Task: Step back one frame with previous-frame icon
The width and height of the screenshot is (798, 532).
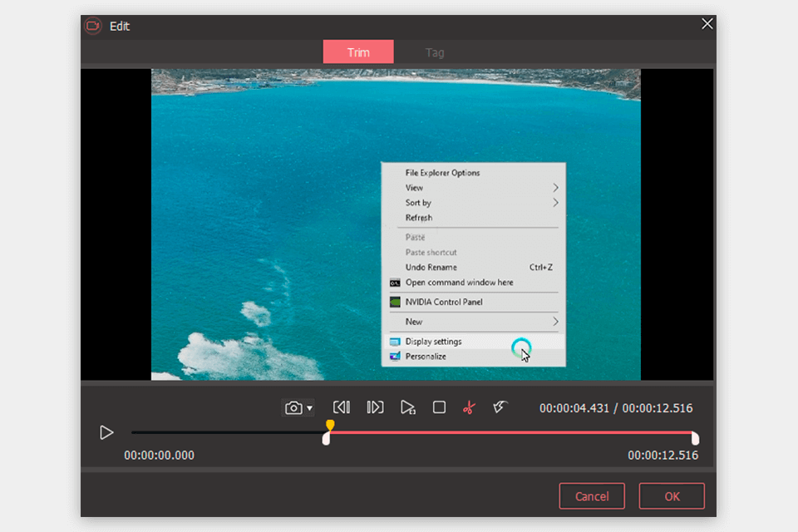Action: [x=341, y=407]
